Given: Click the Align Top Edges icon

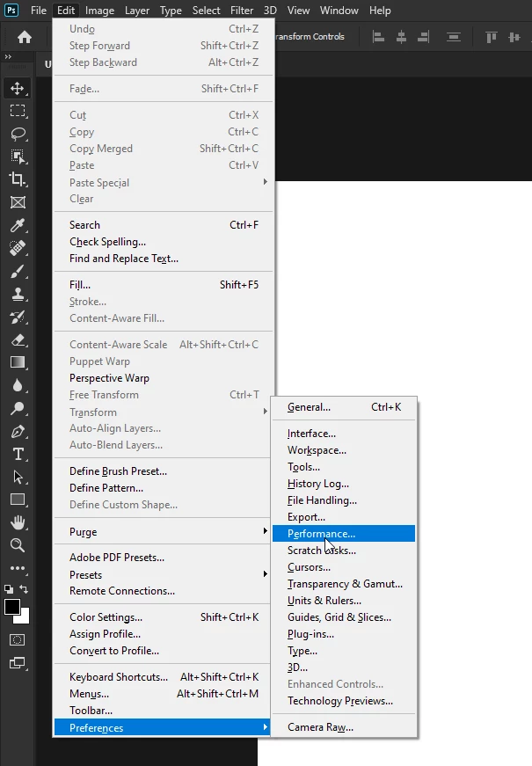Looking at the screenshot, I should click(x=491, y=37).
